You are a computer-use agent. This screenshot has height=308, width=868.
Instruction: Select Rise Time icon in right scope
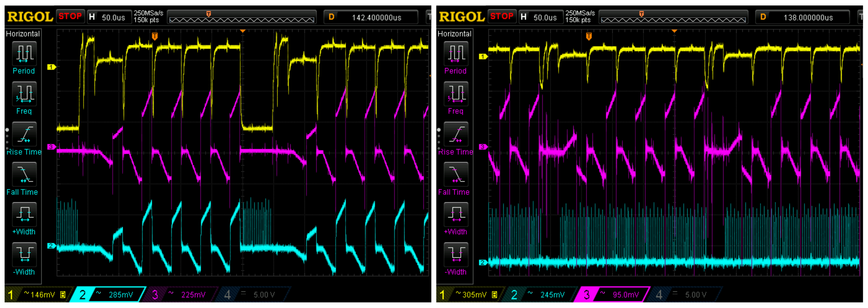456,134
